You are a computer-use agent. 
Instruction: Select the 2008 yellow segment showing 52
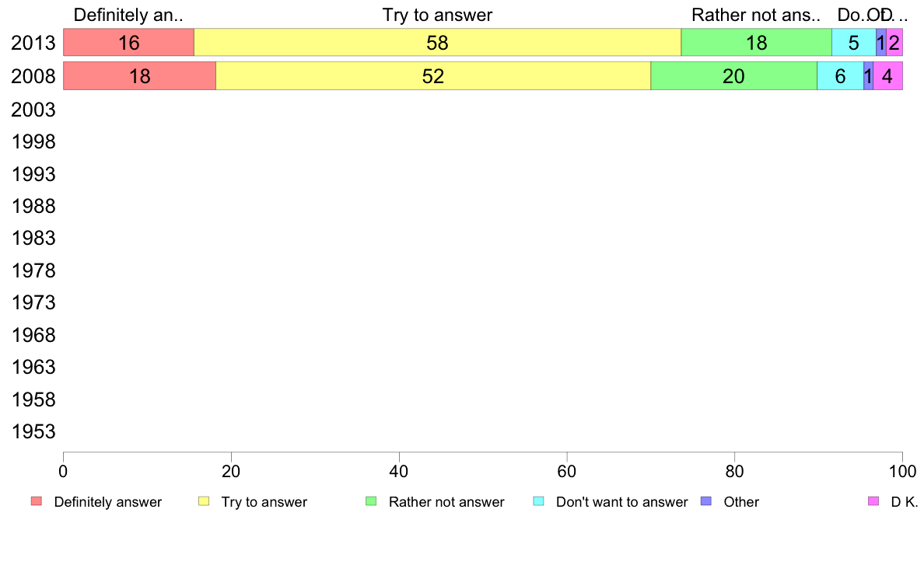pyautogui.click(x=433, y=76)
